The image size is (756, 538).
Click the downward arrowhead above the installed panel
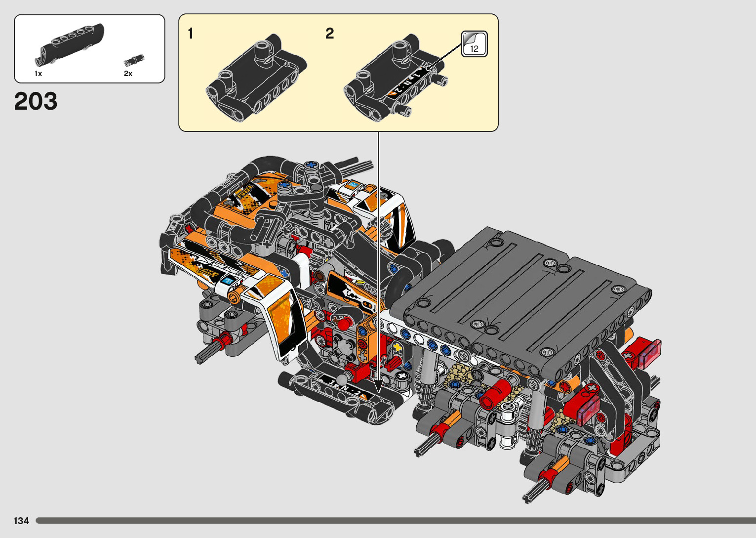tap(378, 386)
